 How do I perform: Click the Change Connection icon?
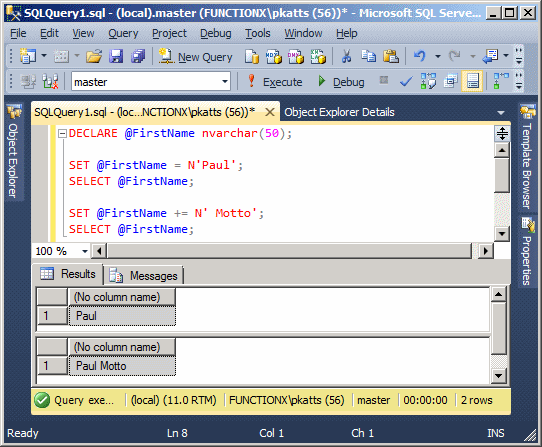coord(50,82)
